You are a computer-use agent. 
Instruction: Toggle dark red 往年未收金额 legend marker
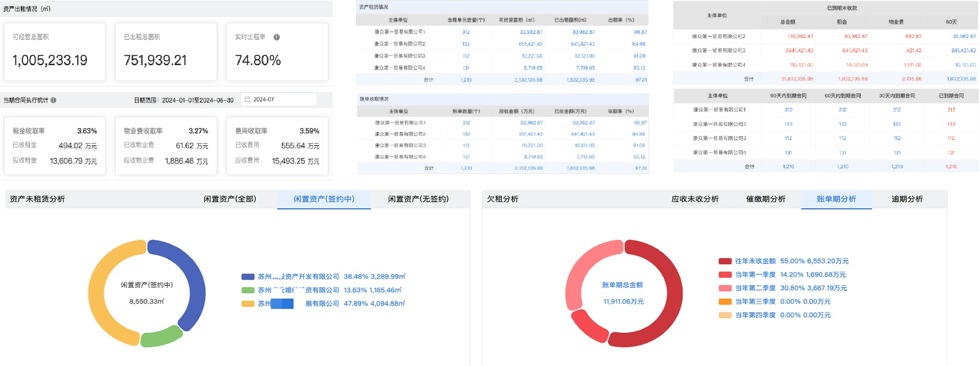725,261
